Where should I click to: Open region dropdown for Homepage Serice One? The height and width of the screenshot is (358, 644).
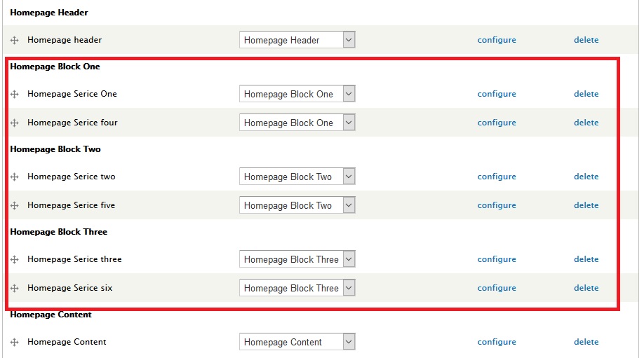[297, 95]
